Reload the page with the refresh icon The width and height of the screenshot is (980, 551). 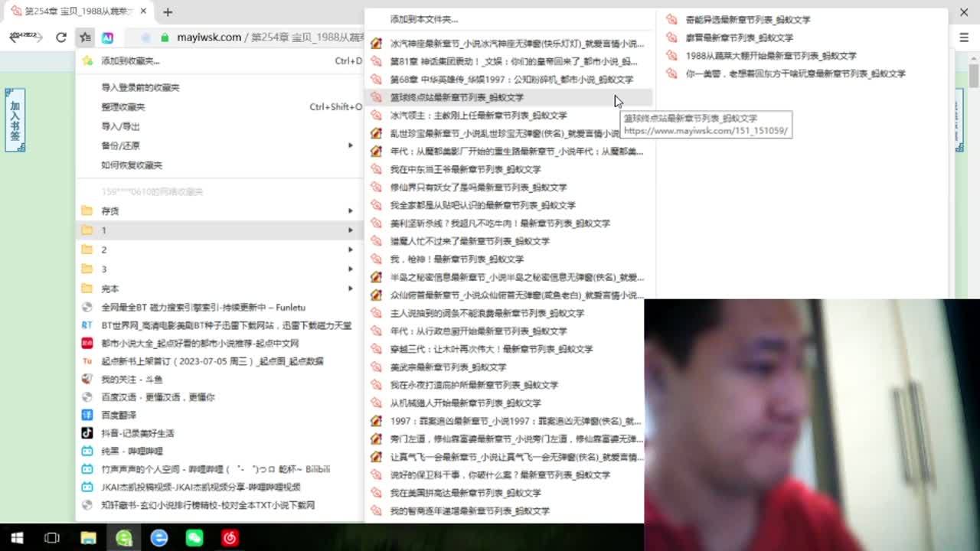pyautogui.click(x=61, y=37)
